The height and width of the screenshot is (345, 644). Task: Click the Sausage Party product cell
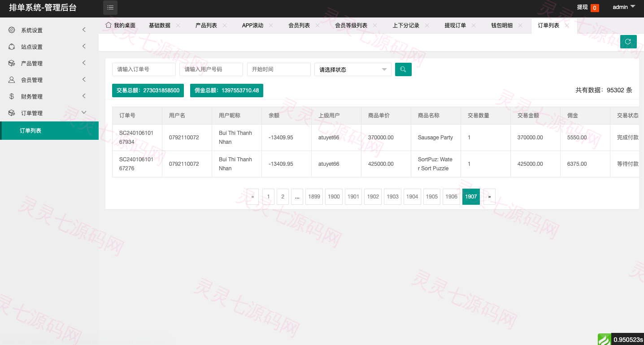coord(435,138)
